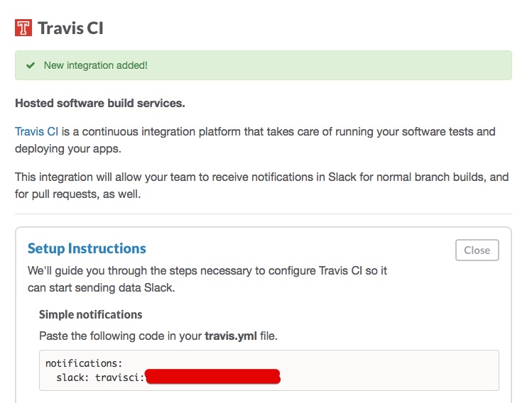The image size is (532, 403).
Task: Click the 'This integration will allow' paragraph
Action: pyautogui.click(x=262, y=185)
